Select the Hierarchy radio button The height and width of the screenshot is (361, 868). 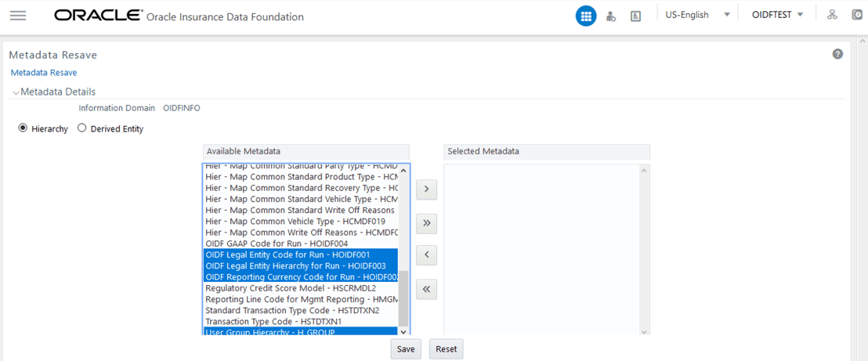point(23,128)
